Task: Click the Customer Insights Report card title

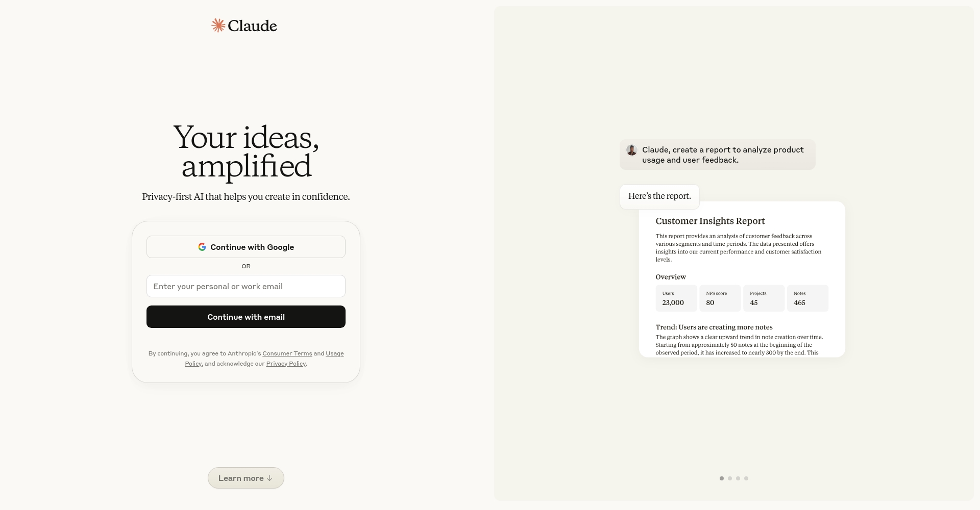Action: 710,221
